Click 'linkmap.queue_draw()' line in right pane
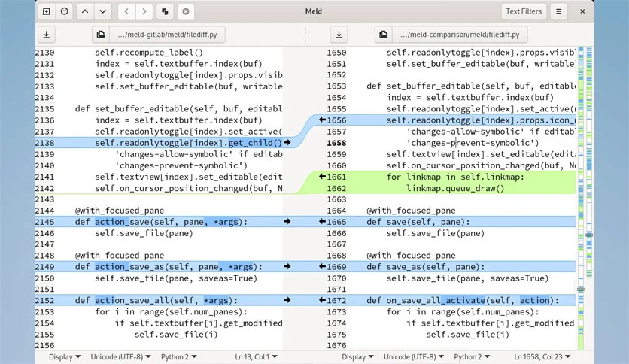629x364 pixels. tap(455, 188)
